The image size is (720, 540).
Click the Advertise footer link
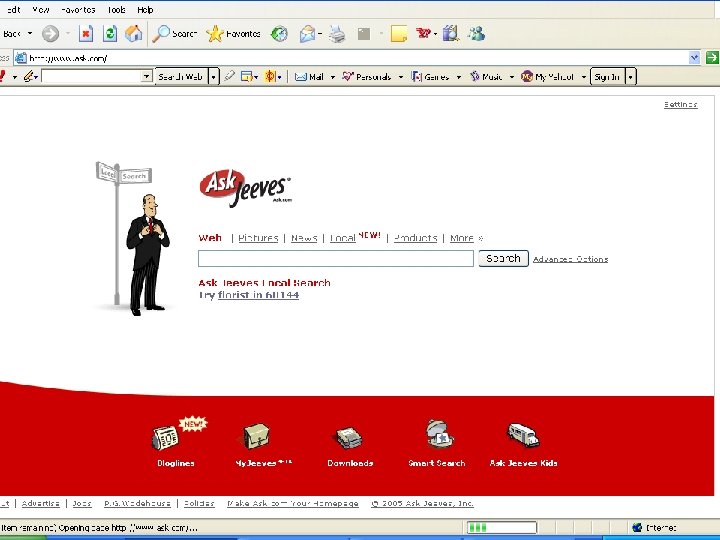pyautogui.click(x=40, y=503)
